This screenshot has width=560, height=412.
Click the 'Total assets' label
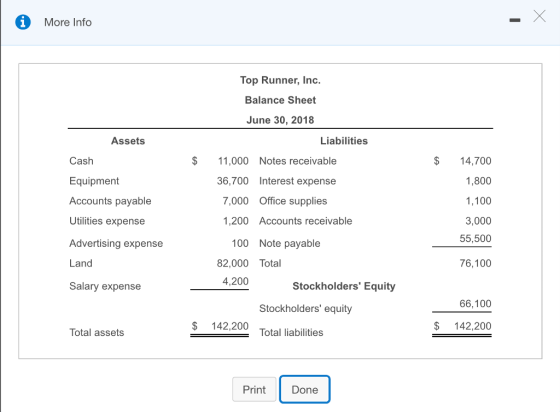pyautogui.click(x=97, y=332)
